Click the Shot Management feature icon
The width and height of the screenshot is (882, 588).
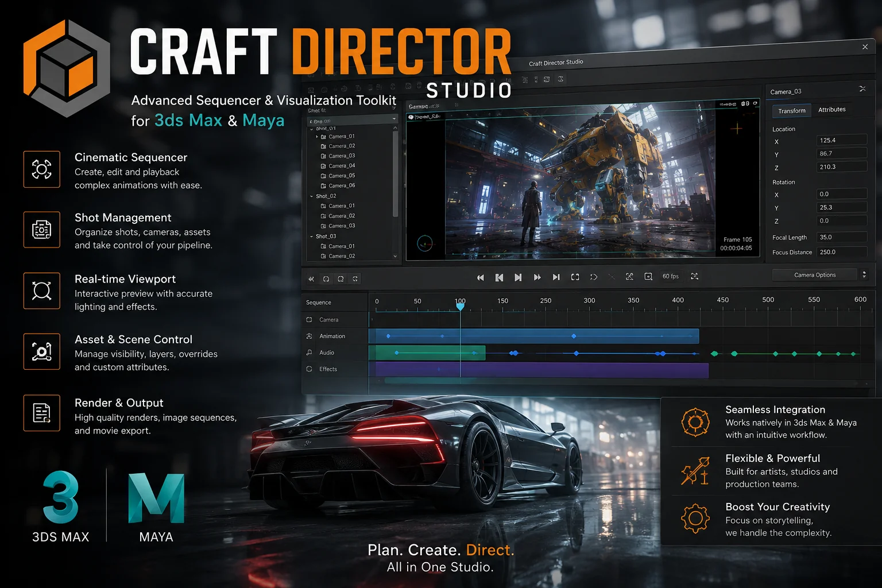(x=42, y=230)
